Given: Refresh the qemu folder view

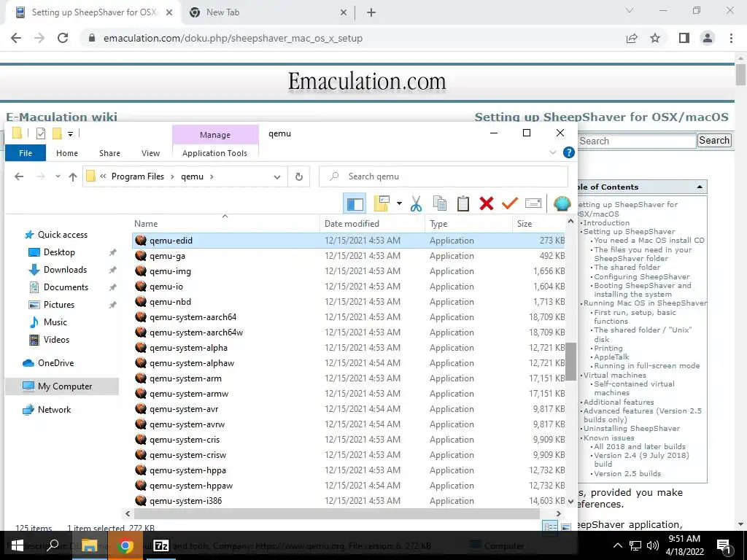Looking at the screenshot, I should 298,176.
